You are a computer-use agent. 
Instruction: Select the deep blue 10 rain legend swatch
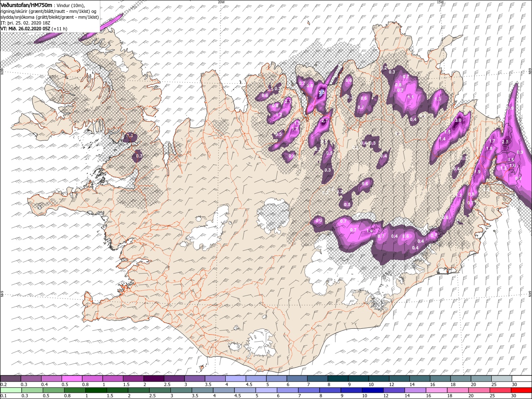372,390
